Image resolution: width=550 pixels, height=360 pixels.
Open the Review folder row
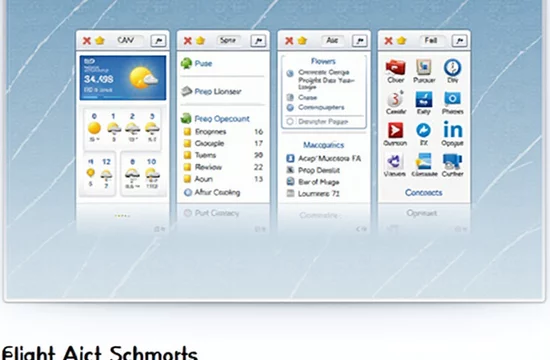click(x=223, y=167)
